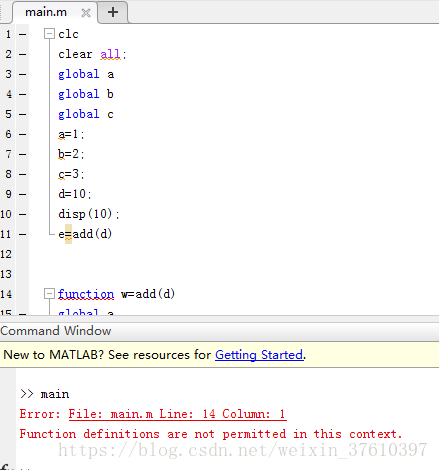Set breakpoint on the dash at line 1
The height and width of the screenshot is (470, 439).
click(x=22, y=34)
